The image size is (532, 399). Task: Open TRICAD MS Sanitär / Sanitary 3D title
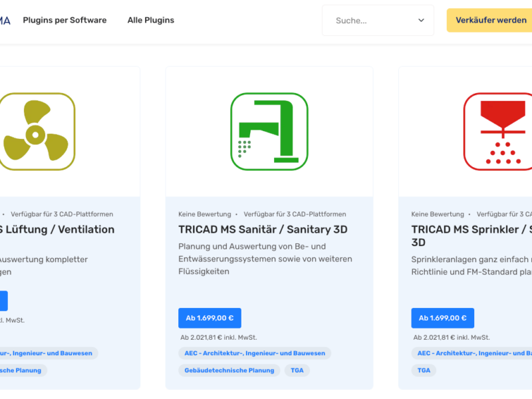tap(263, 229)
